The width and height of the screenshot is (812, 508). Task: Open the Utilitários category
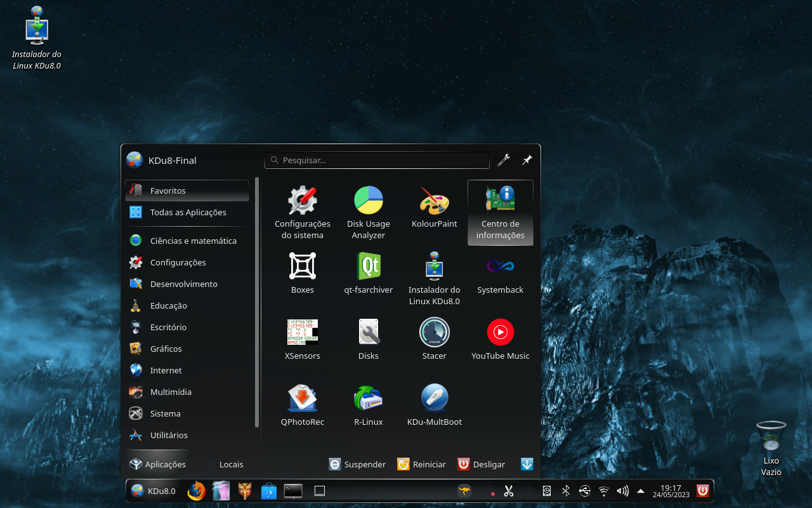click(x=187, y=435)
